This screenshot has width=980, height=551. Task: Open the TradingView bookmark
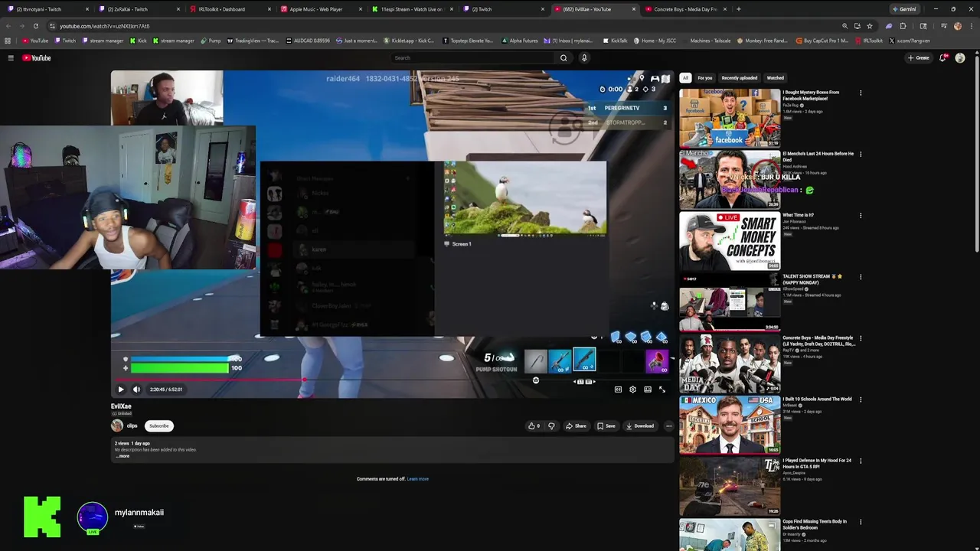click(253, 41)
